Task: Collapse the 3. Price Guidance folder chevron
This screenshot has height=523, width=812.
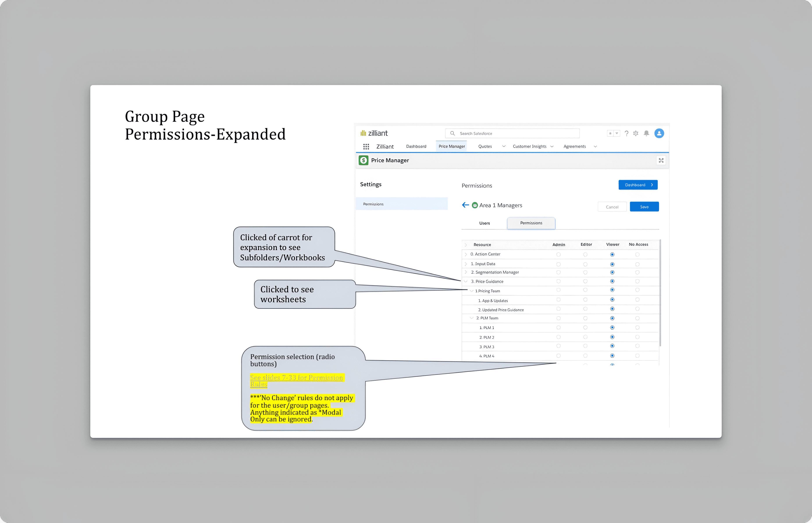Action: click(466, 281)
